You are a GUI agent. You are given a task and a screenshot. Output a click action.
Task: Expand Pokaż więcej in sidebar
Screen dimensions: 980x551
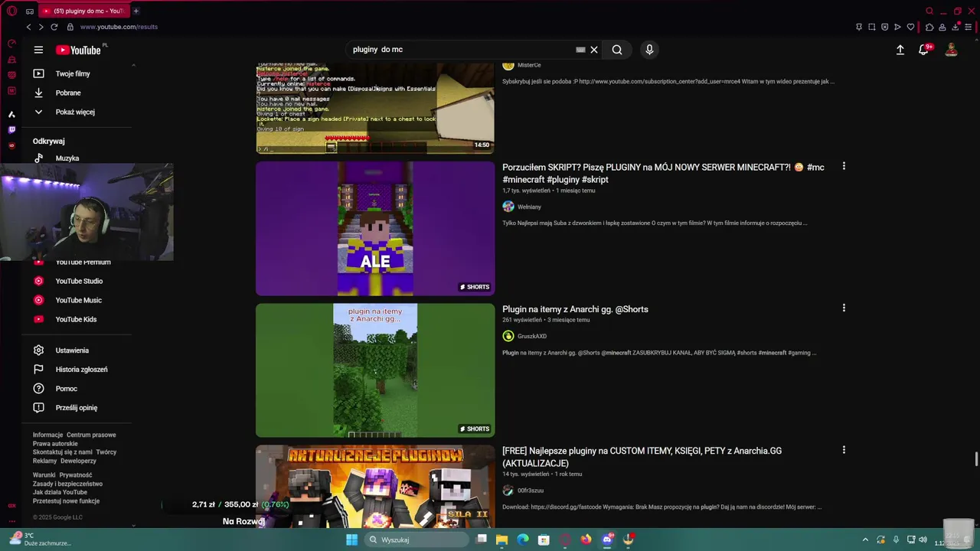pos(75,112)
